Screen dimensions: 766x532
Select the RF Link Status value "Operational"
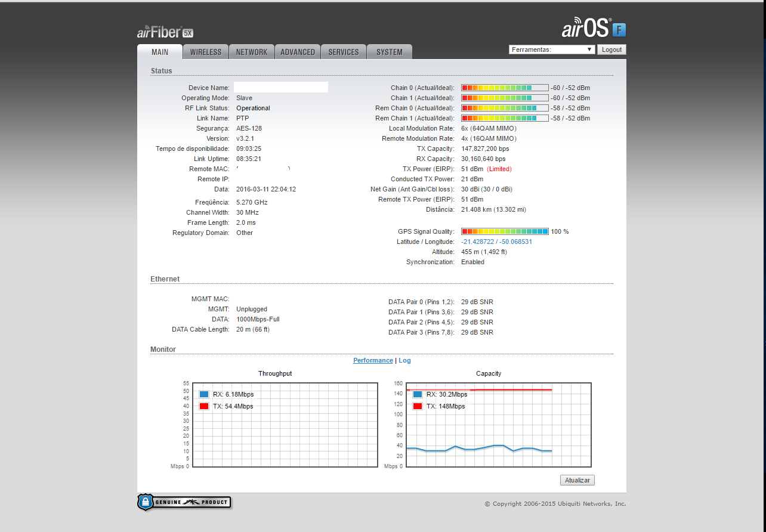coord(253,108)
